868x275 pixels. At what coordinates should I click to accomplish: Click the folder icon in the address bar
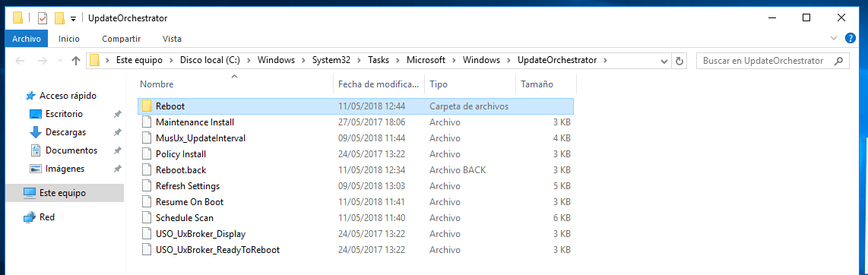95,60
